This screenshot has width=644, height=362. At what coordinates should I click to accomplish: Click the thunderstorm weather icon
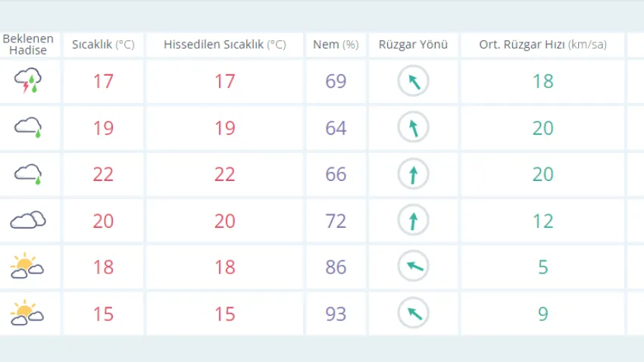(28, 80)
